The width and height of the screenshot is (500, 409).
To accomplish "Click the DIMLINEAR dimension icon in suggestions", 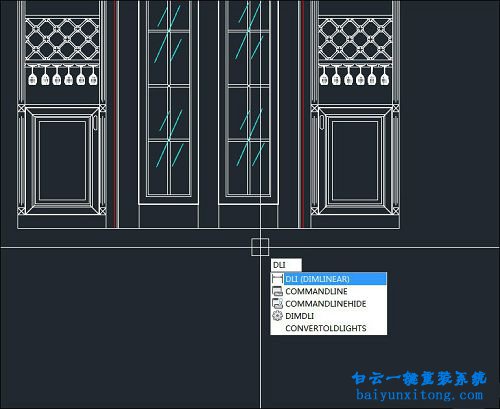I will pyautogui.click(x=277, y=279).
